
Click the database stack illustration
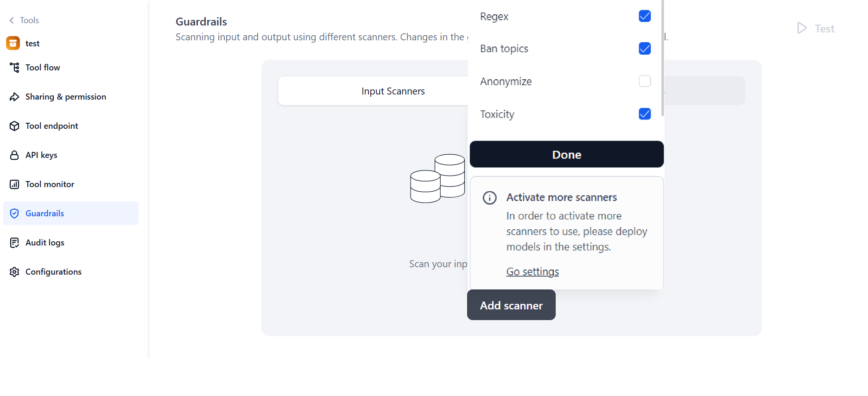coord(437,178)
